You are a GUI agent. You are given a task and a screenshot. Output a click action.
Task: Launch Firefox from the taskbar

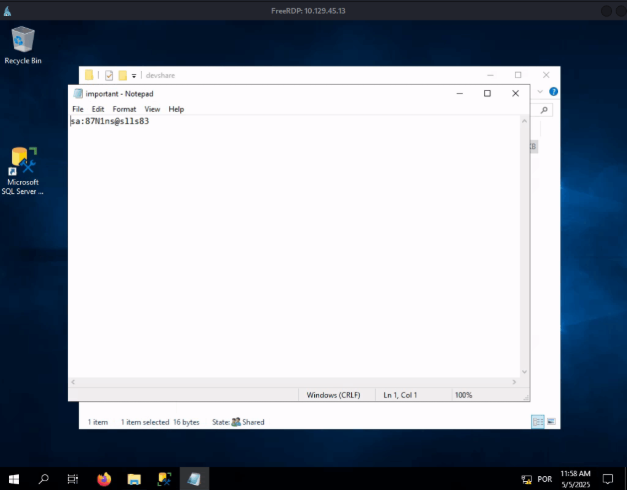tap(104, 479)
